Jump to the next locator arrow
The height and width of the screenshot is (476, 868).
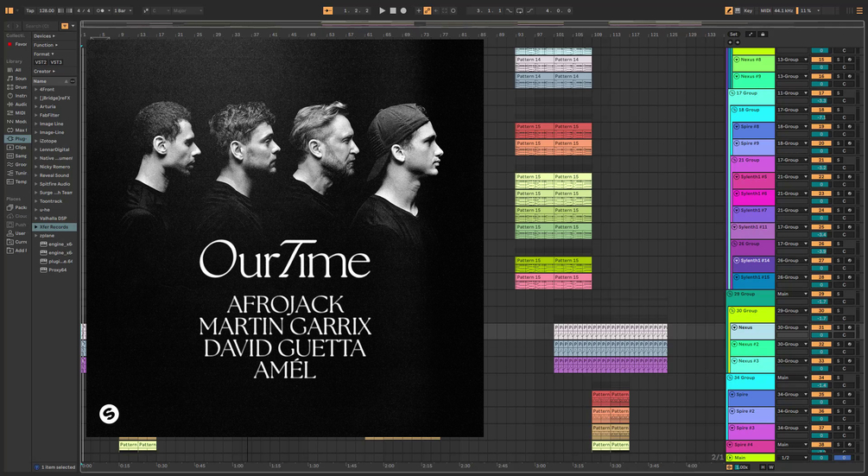click(x=737, y=42)
